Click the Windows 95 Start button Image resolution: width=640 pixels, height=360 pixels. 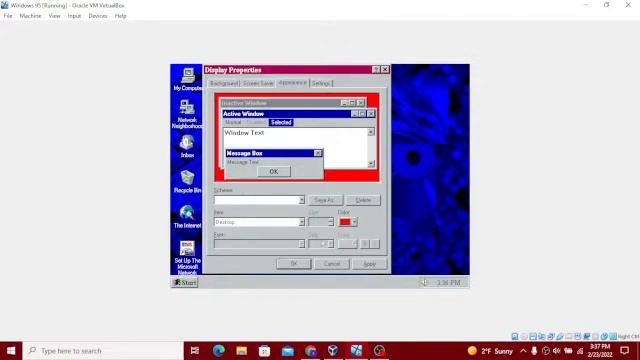pyautogui.click(x=184, y=282)
